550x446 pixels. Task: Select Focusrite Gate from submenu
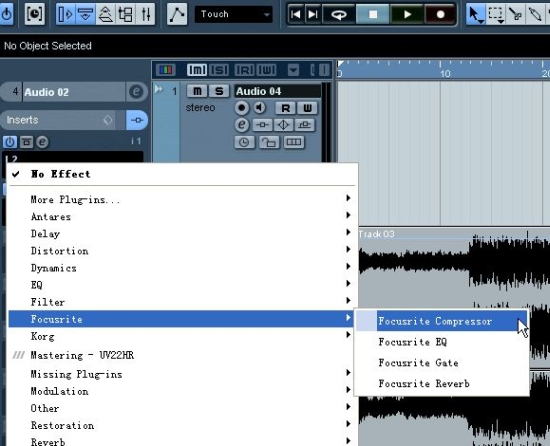click(x=441, y=363)
